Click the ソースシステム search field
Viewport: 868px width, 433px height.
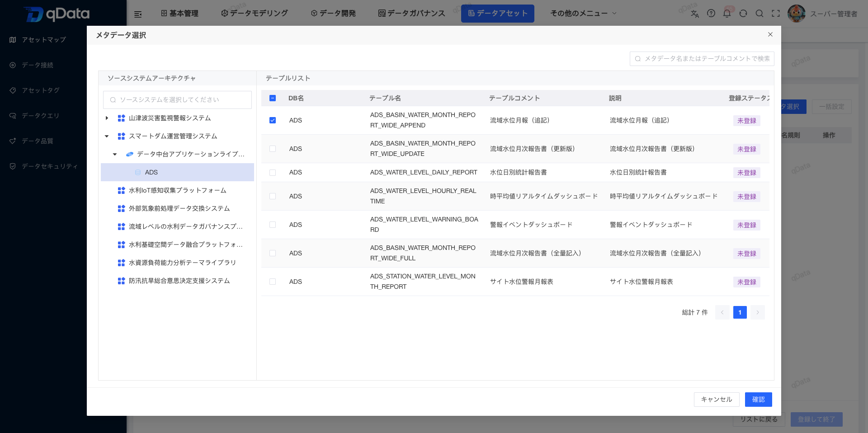(177, 100)
